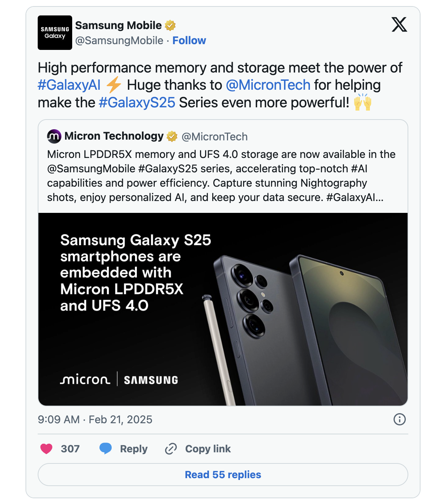Click the Copy link text
Screen dimensions: 446x504
click(x=208, y=449)
